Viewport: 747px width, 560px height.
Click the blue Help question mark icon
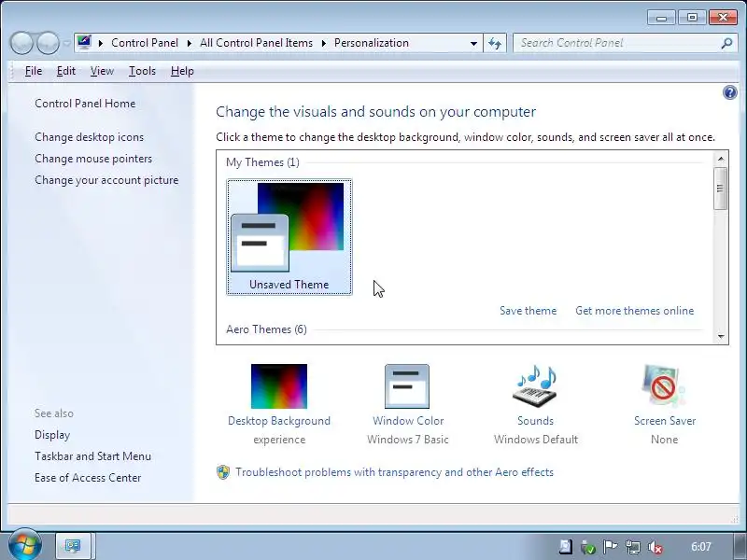point(730,92)
